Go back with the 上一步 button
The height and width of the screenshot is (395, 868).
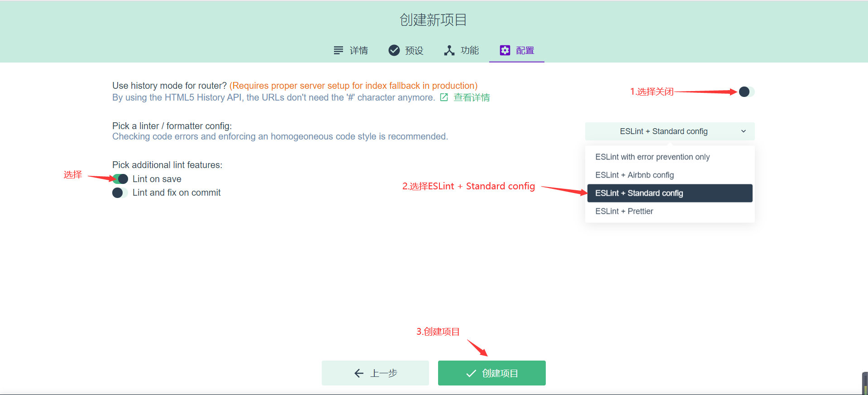[x=375, y=373]
